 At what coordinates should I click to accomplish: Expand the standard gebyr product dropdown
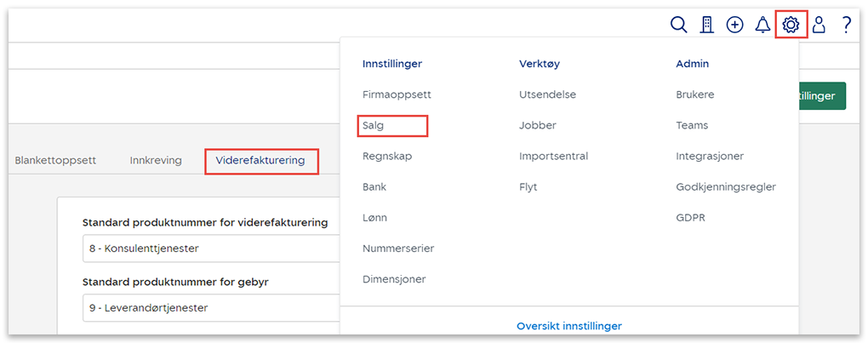point(210,308)
